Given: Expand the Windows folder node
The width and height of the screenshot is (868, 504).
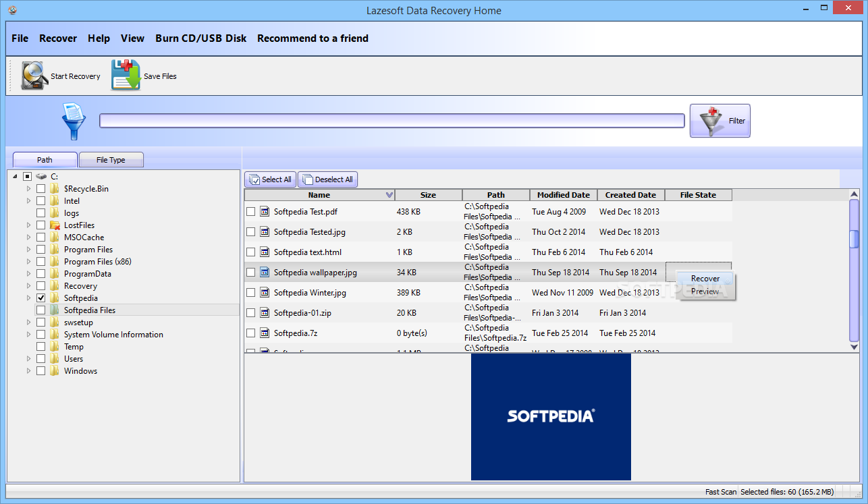Looking at the screenshot, I should (28, 370).
